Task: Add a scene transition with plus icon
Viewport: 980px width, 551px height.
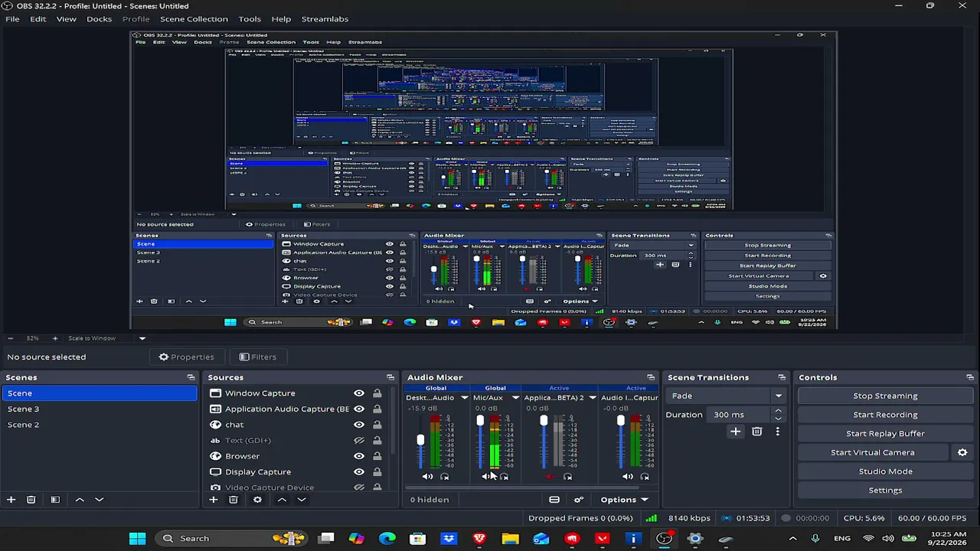Action: [x=735, y=432]
